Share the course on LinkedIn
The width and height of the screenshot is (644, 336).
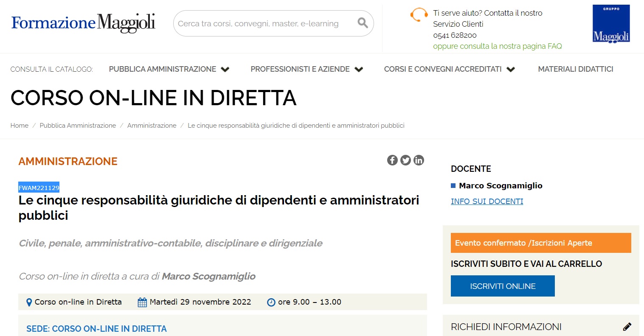pyautogui.click(x=419, y=160)
